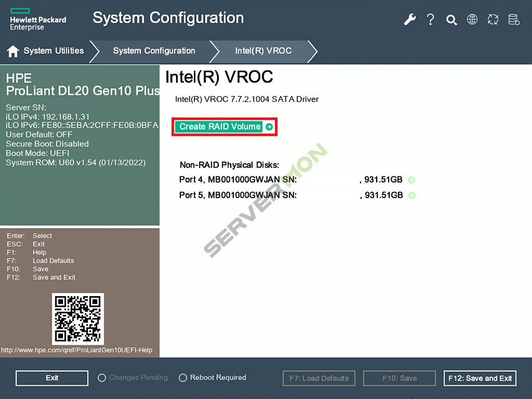Click Intel(R) VROC 7.7.2.1004 SATA Driver text

246,99
